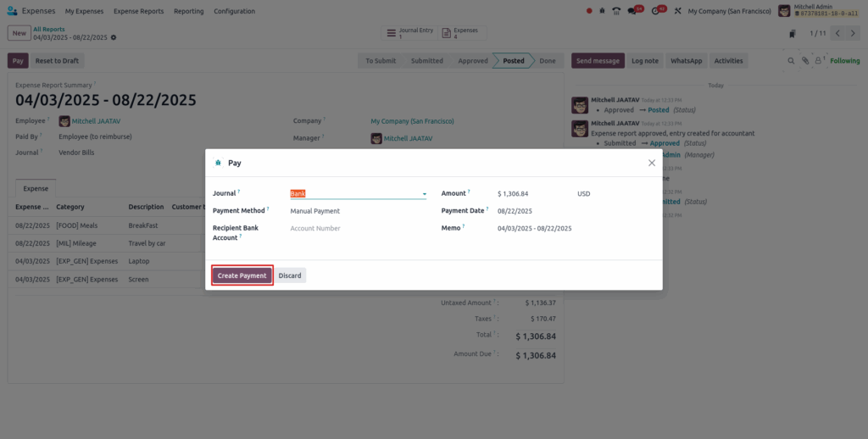Image resolution: width=868 pixels, height=439 pixels.
Task: Open the conversations icon with 54 badge
Action: click(x=633, y=11)
